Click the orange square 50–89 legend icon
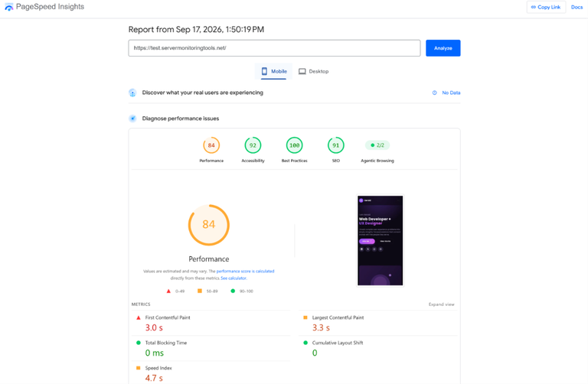The width and height of the screenshot is (588, 384). click(x=200, y=291)
